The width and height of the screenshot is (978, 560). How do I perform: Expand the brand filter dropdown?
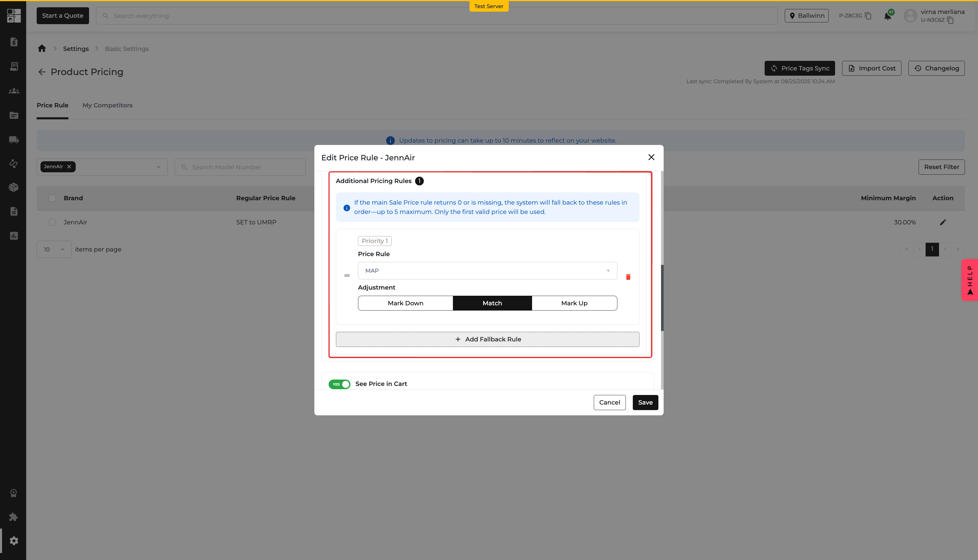click(x=158, y=167)
